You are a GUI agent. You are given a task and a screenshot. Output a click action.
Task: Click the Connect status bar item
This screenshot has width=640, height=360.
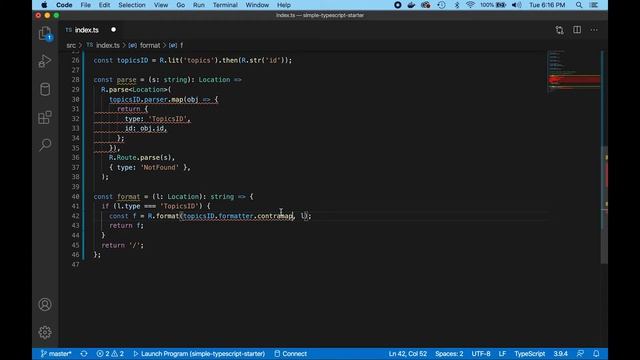coord(290,354)
